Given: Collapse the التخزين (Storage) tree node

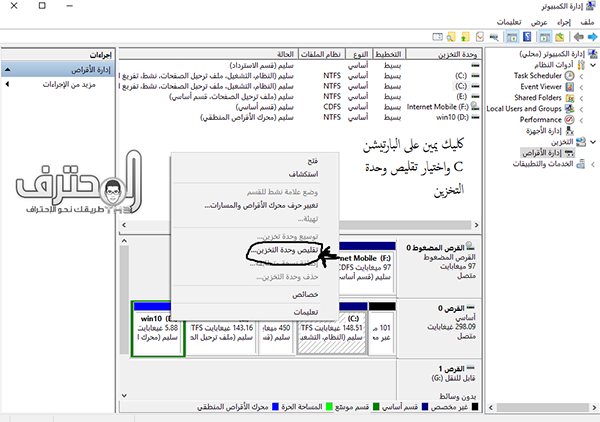Looking at the screenshot, I should (592, 141).
